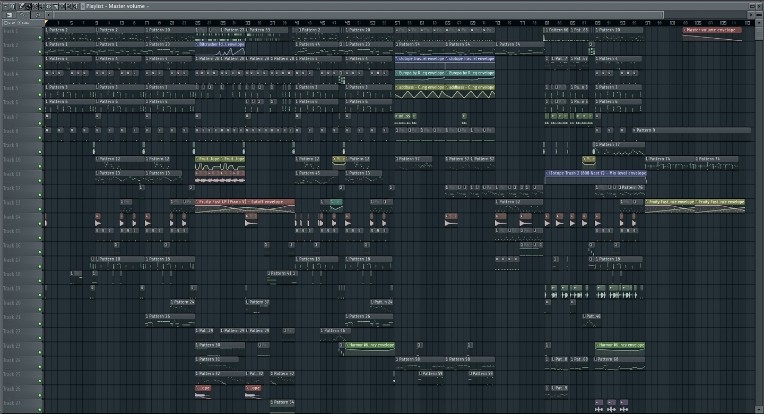
Task: Mute Track 1 with its green LED
Action: coord(40,38)
